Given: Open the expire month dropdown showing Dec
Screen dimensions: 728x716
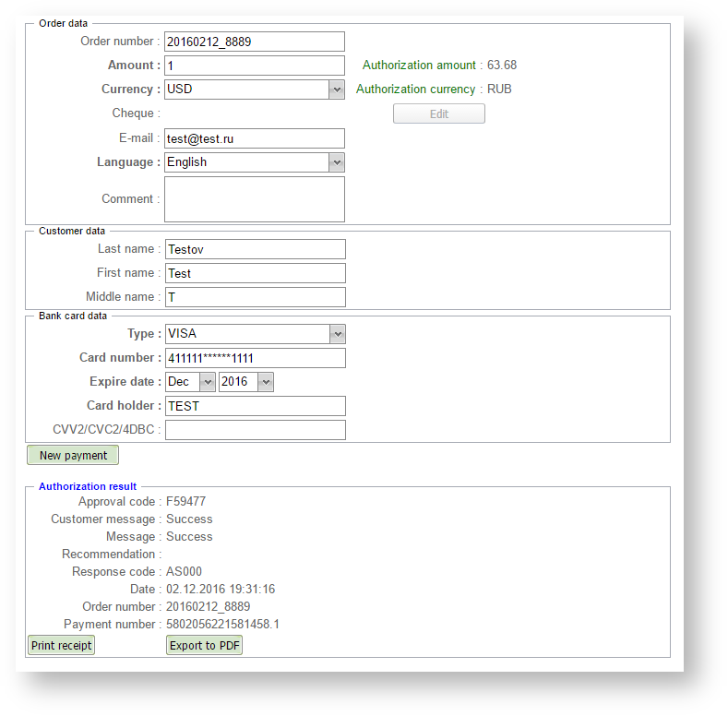Looking at the screenshot, I should pos(190,382).
